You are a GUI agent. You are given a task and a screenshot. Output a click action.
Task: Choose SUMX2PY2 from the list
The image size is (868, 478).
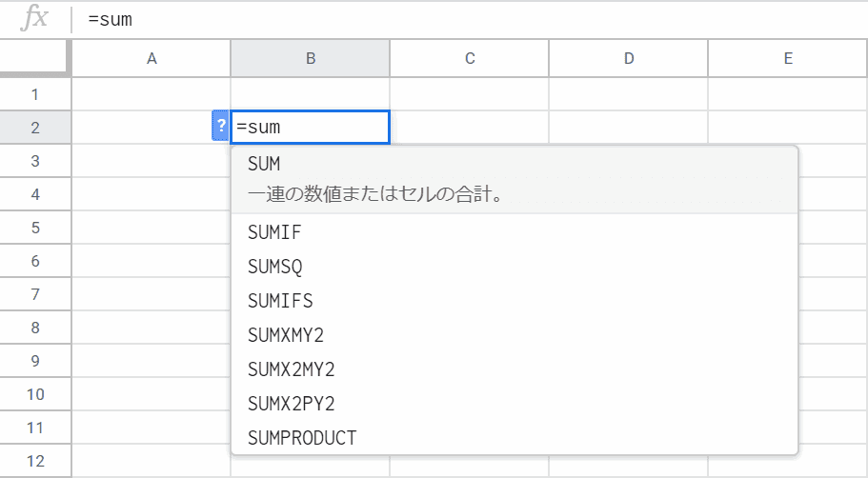pyautogui.click(x=515, y=404)
